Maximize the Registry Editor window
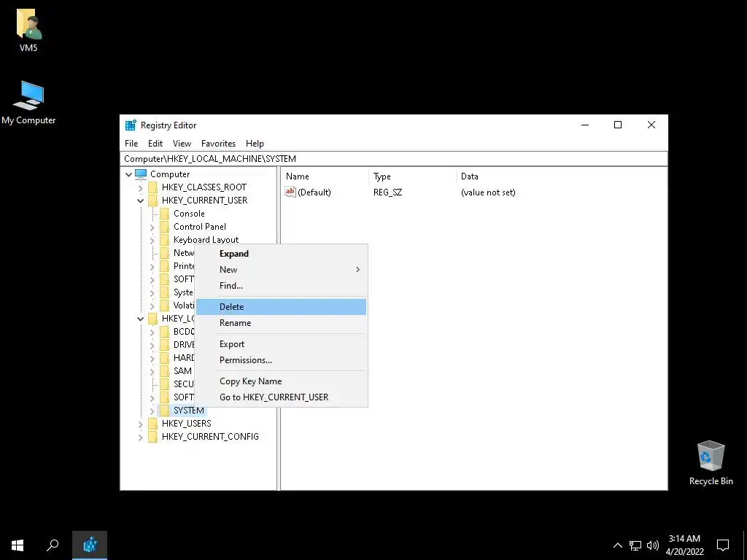This screenshot has width=747, height=560. (618, 125)
